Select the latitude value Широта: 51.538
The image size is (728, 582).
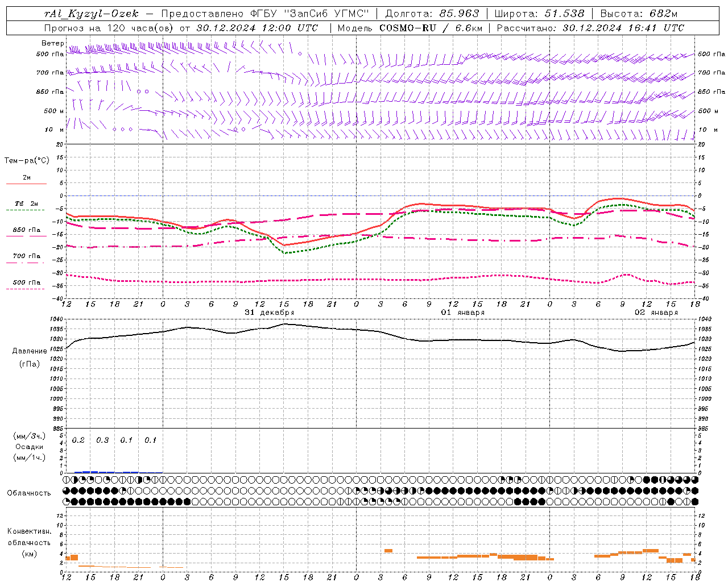tap(540, 14)
